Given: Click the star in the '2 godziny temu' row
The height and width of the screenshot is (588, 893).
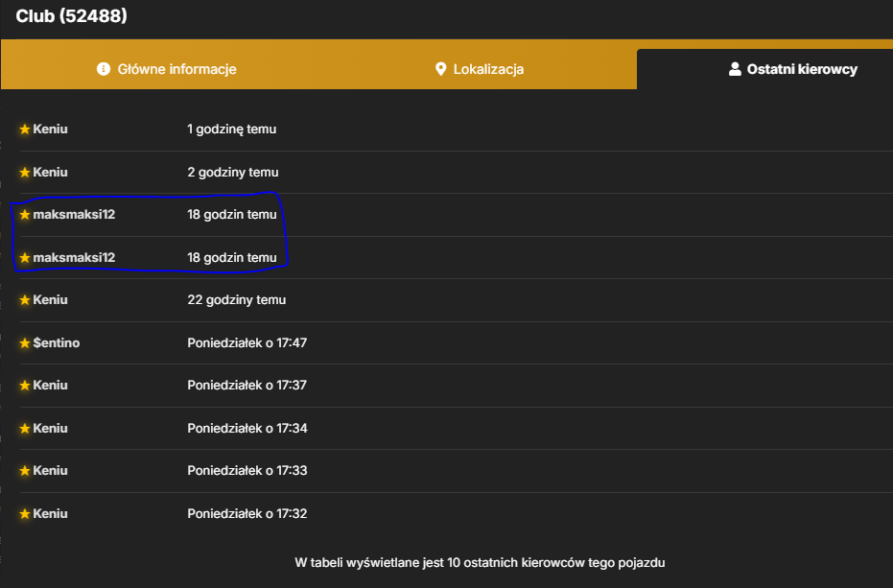Looking at the screenshot, I should 25,172.
